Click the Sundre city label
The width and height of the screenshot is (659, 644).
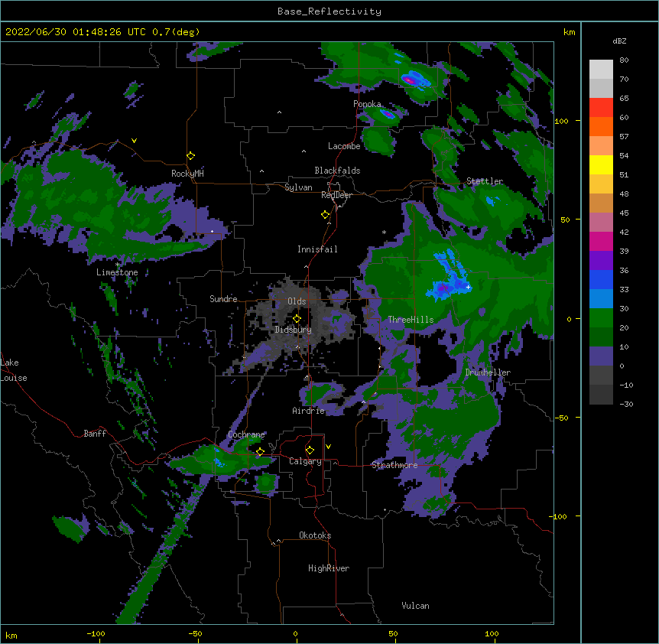(x=223, y=299)
